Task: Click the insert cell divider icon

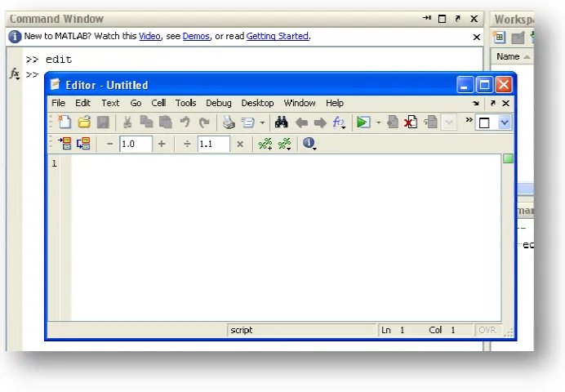Action: pos(265,144)
